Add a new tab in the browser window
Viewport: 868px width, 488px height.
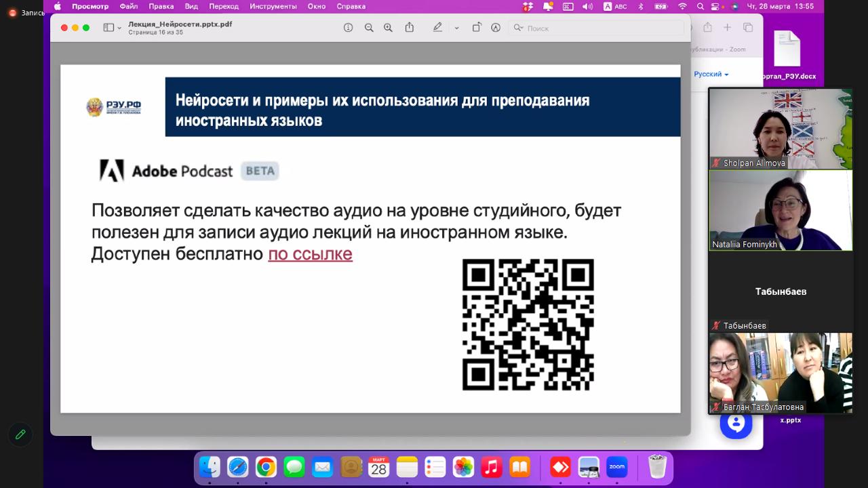(727, 28)
